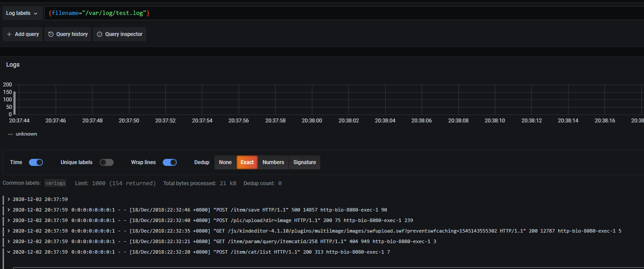
Task: Toggle the Wrap lines switch
Action: pos(170,162)
